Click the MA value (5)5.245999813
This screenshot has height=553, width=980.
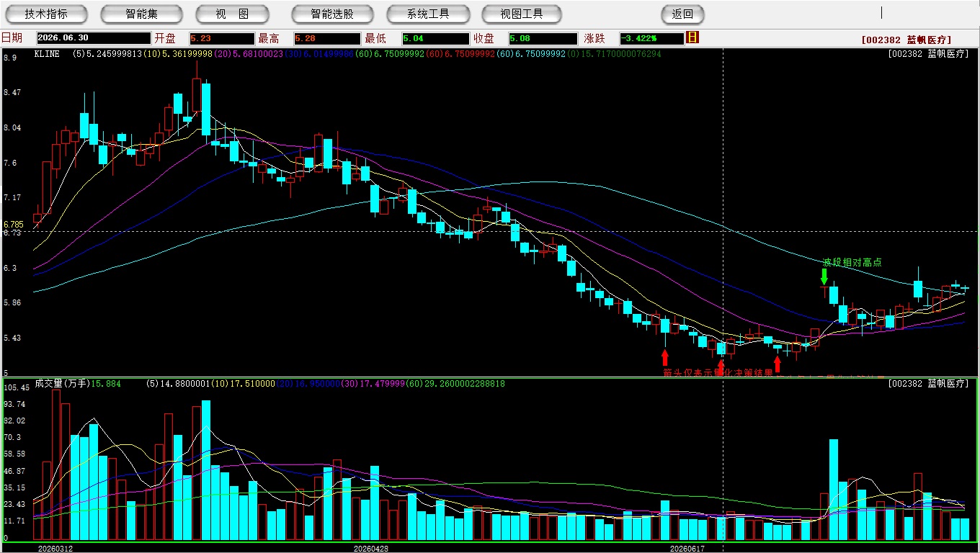pyautogui.click(x=109, y=53)
